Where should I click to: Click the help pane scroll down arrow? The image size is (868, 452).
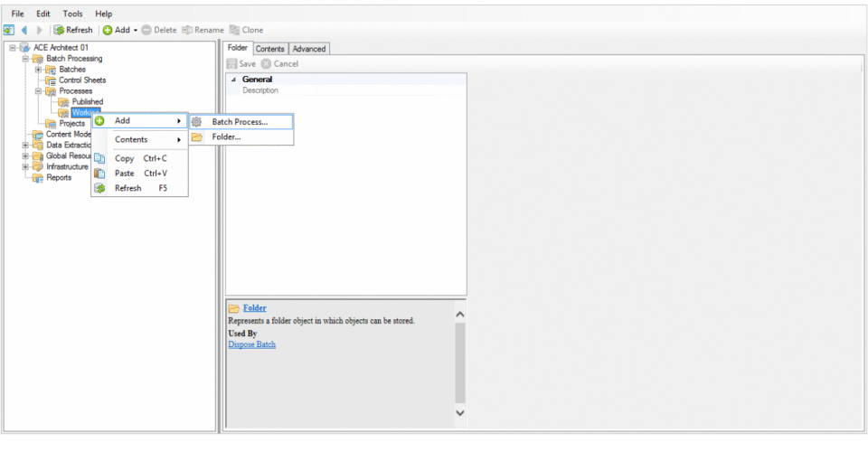pos(460,413)
